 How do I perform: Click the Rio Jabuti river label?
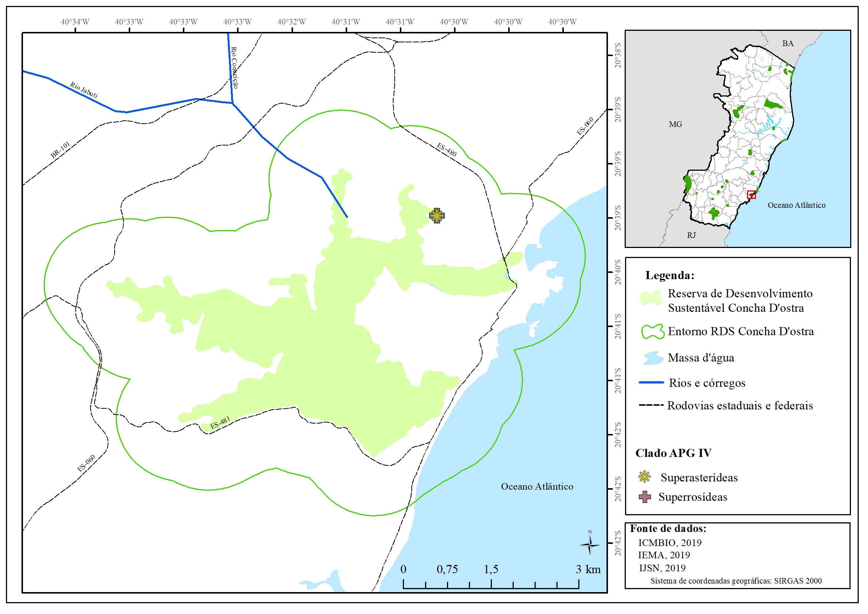[x=84, y=90]
